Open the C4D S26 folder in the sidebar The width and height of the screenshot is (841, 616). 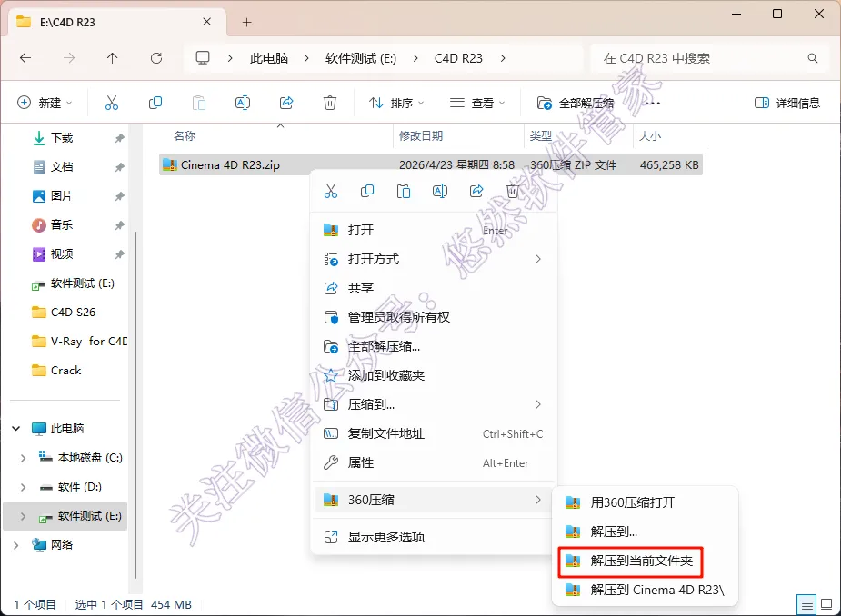coord(73,312)
